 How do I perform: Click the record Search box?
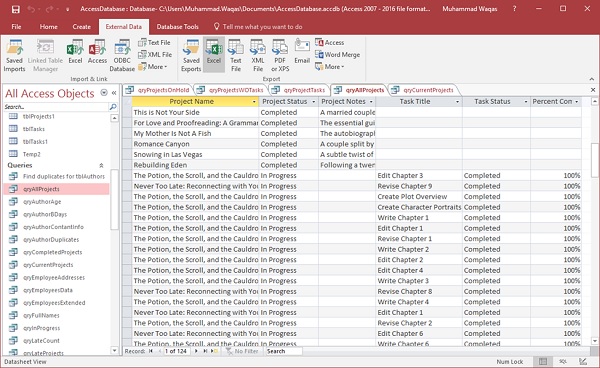284,351
